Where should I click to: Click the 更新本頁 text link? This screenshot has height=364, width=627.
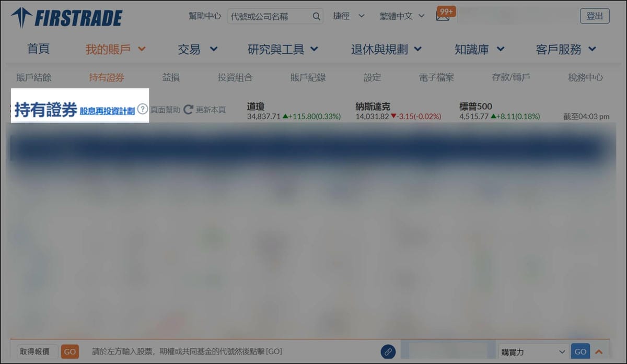pyautogui.click(x=211, y=110)
